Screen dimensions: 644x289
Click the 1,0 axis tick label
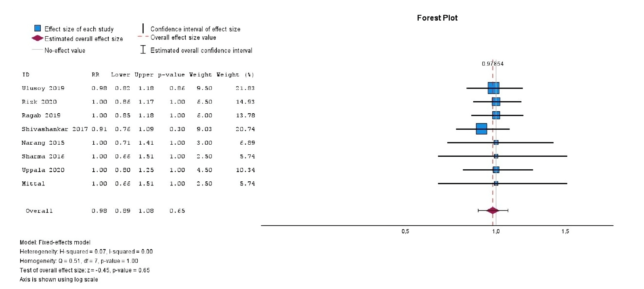(x=496, y=231)
